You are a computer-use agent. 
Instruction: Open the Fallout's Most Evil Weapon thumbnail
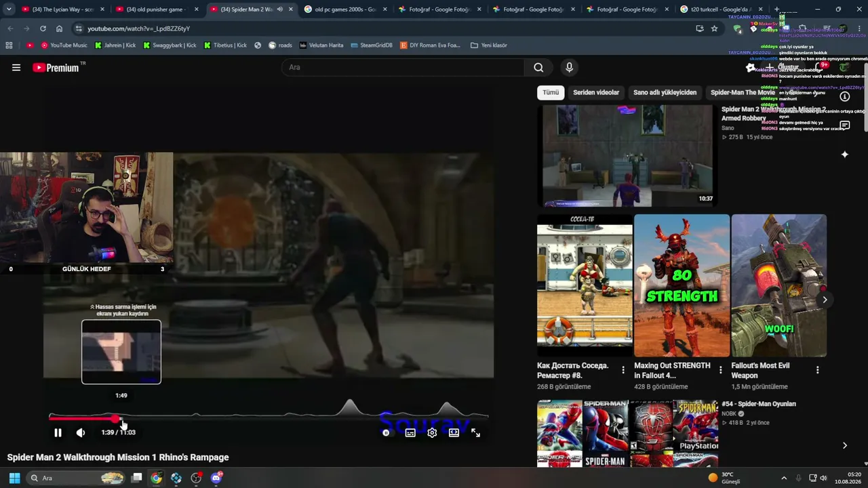[x=778, y=285]
